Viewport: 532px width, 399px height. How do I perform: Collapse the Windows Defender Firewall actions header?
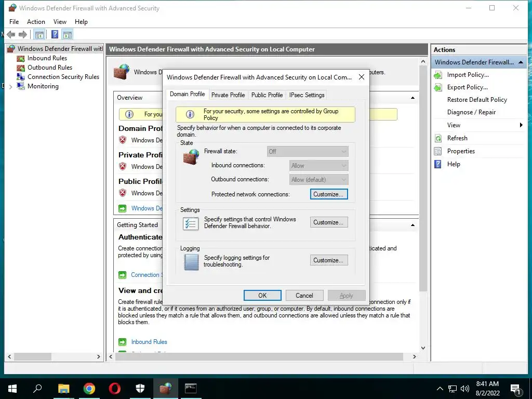tap(521, 62)
